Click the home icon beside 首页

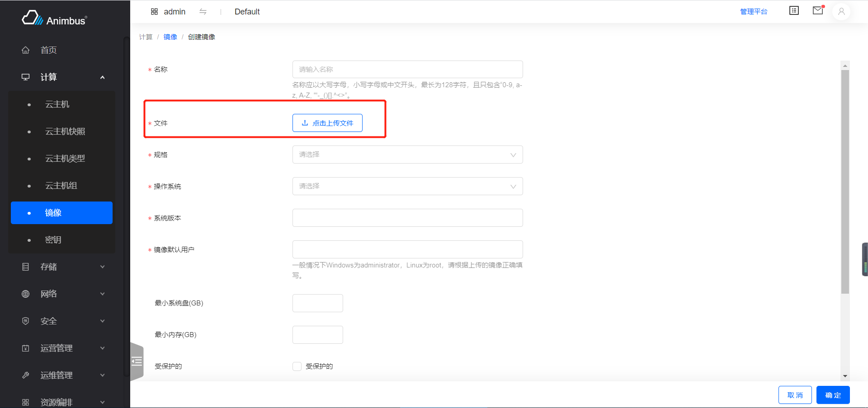point(26,50)
